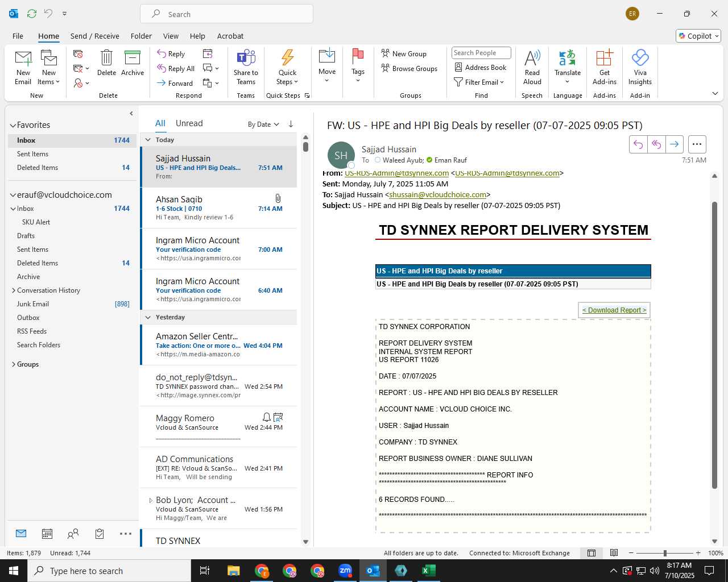Click the Download Report link
The height and width of the screenshot is (582, 728).
tap(614, 310)
